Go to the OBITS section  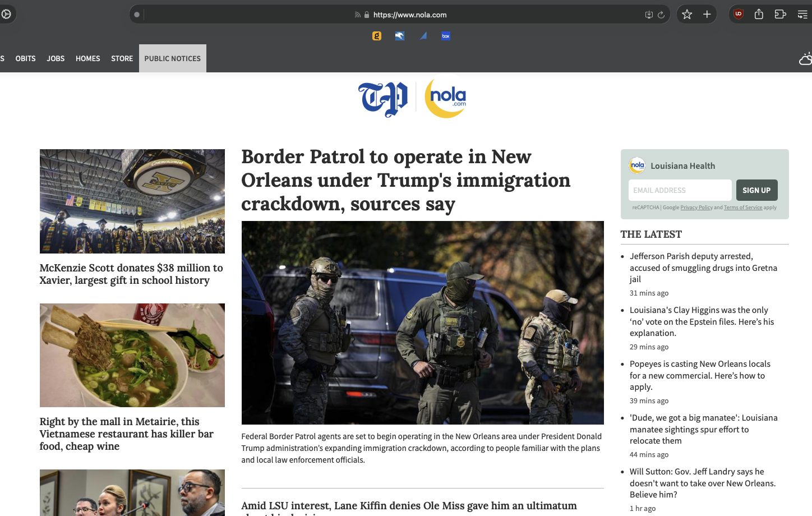coord(25,58)
